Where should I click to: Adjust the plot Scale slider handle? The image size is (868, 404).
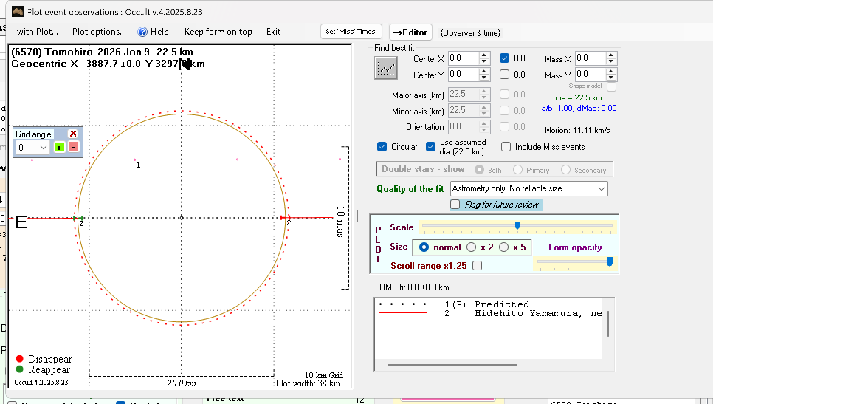click(517, 226)
